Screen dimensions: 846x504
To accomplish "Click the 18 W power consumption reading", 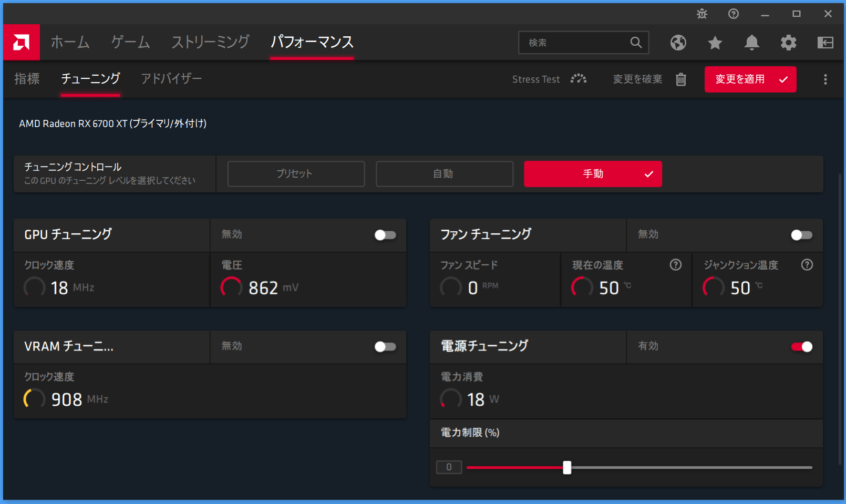I will (483, 399).
